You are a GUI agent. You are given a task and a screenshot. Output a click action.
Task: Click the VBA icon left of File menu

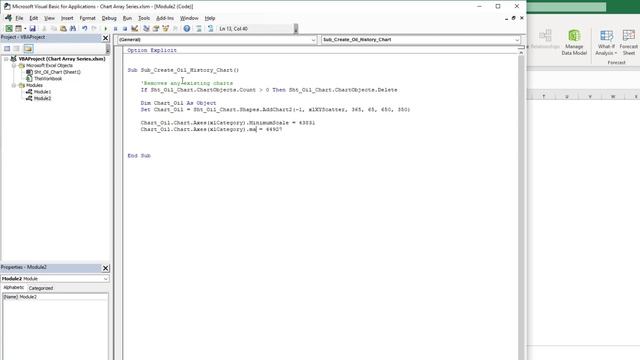pos(8,18)
